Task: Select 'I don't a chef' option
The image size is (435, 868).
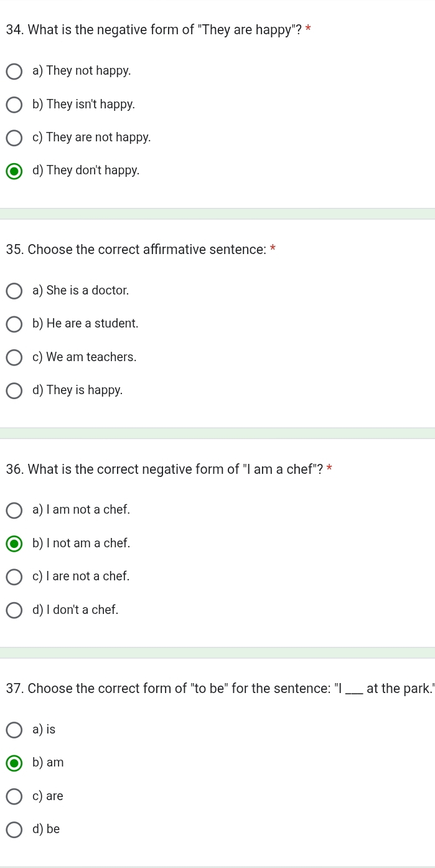Action: (14, 610)
